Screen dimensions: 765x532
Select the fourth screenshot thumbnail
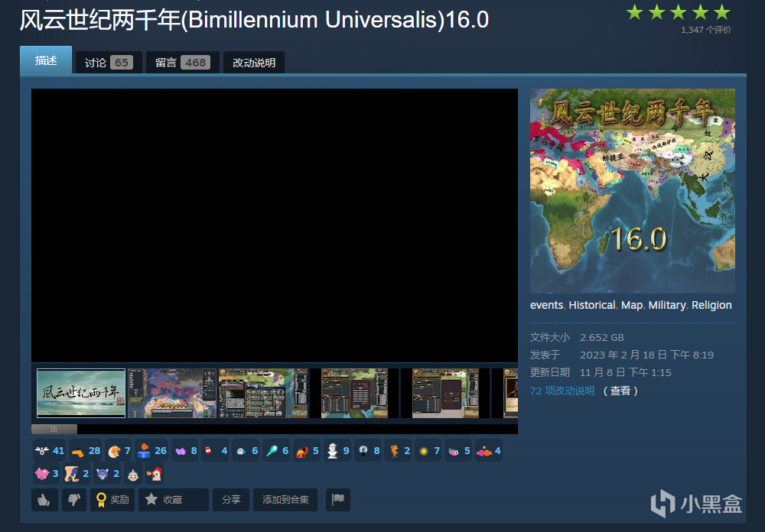(x=354, y=393)
